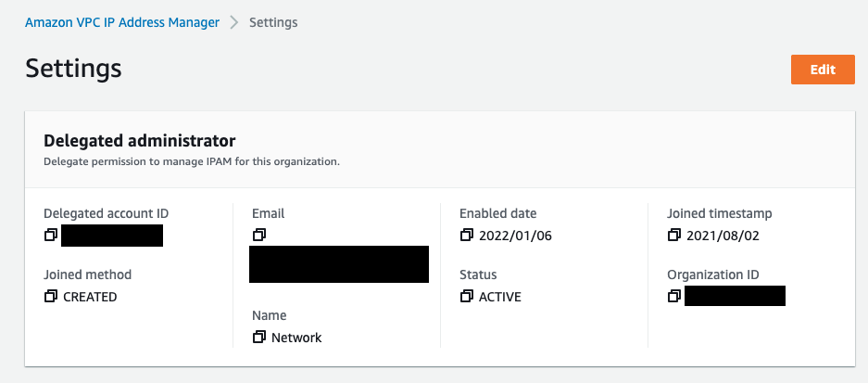Copy the Joined method CREATED value
Screen dimensions: 868x383
coord(50,296)
